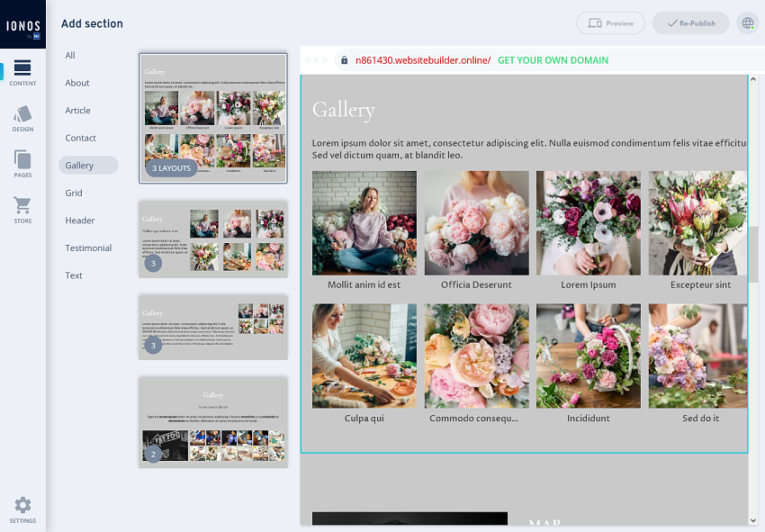Image resolution: width=765 pixels, height=532 pixels.
Task: Click the Preview button
Action: [610, 23]
